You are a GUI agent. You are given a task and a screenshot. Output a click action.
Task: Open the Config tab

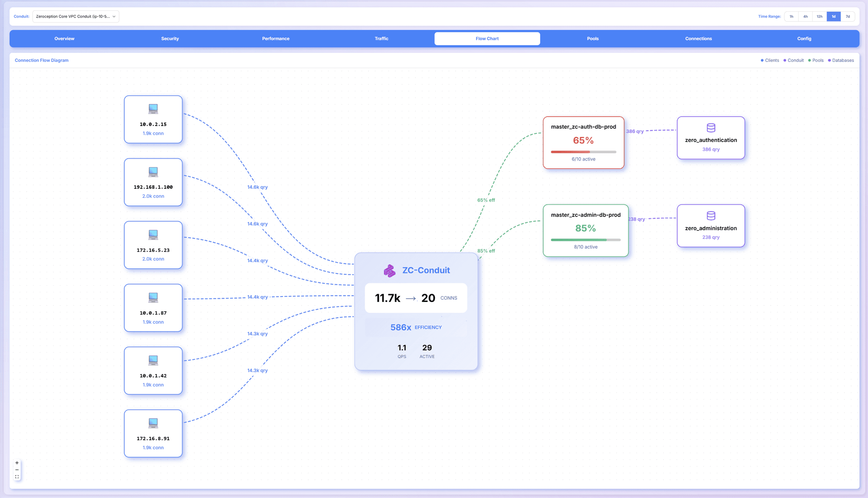pyautogui.click(x=804, y=38)
